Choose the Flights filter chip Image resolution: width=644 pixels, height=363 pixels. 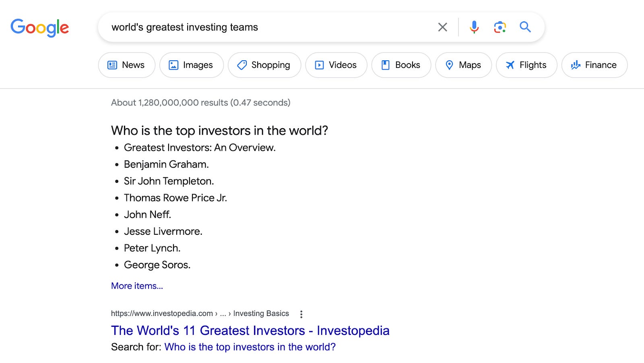tap(526, 65)
